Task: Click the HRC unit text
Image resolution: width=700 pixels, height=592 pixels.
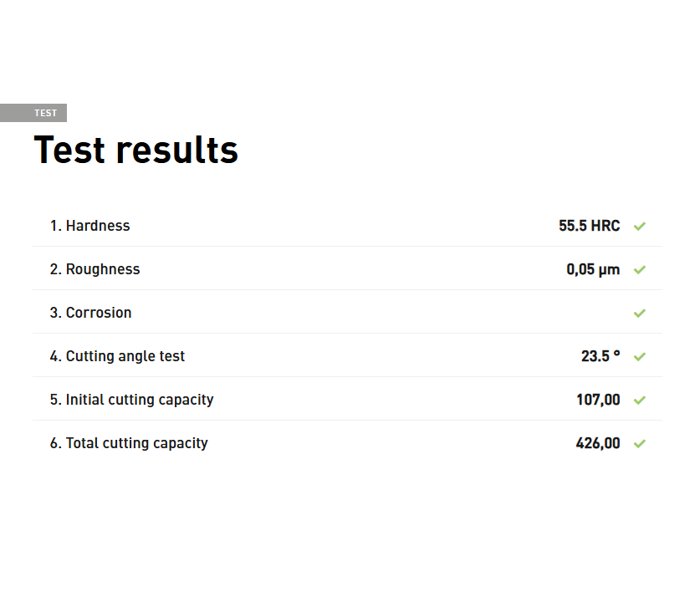Action: coord(605,226)
